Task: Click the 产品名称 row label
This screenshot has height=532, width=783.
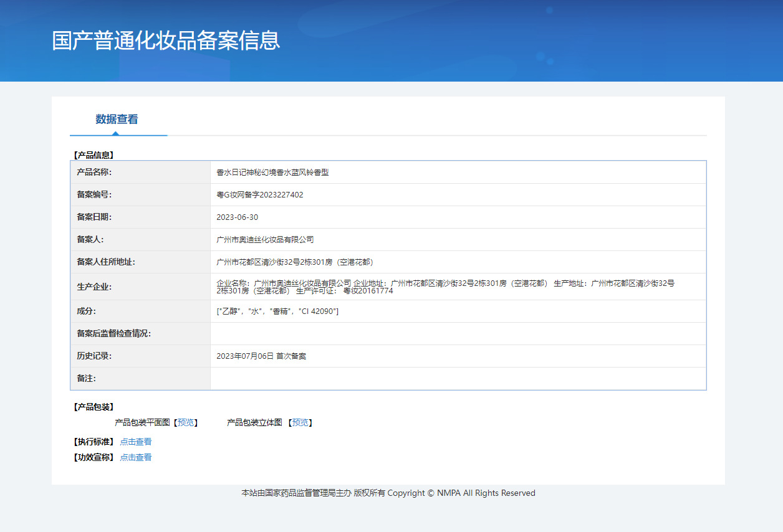Action: point(94,173)
